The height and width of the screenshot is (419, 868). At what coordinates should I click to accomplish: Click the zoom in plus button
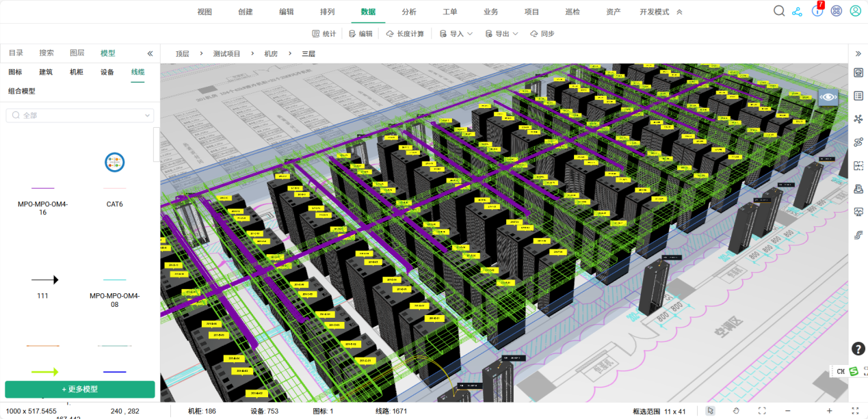coord(829,411)
